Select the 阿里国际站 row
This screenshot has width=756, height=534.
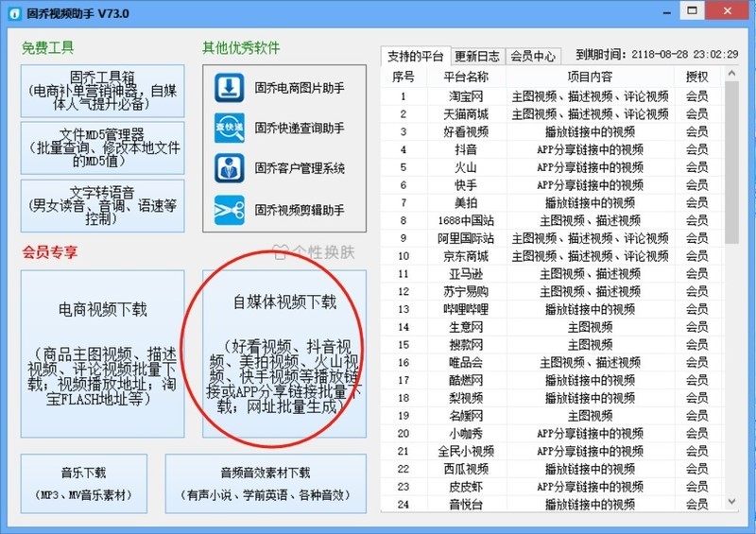[x=553, y=238]
